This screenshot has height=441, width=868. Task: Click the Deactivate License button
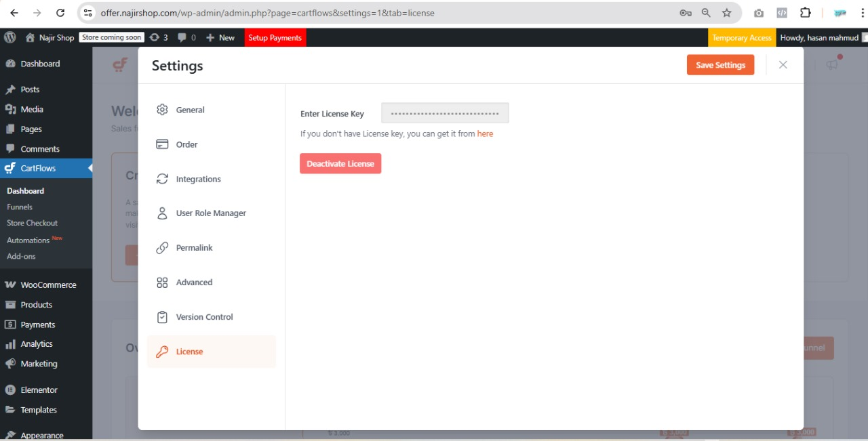340,163
